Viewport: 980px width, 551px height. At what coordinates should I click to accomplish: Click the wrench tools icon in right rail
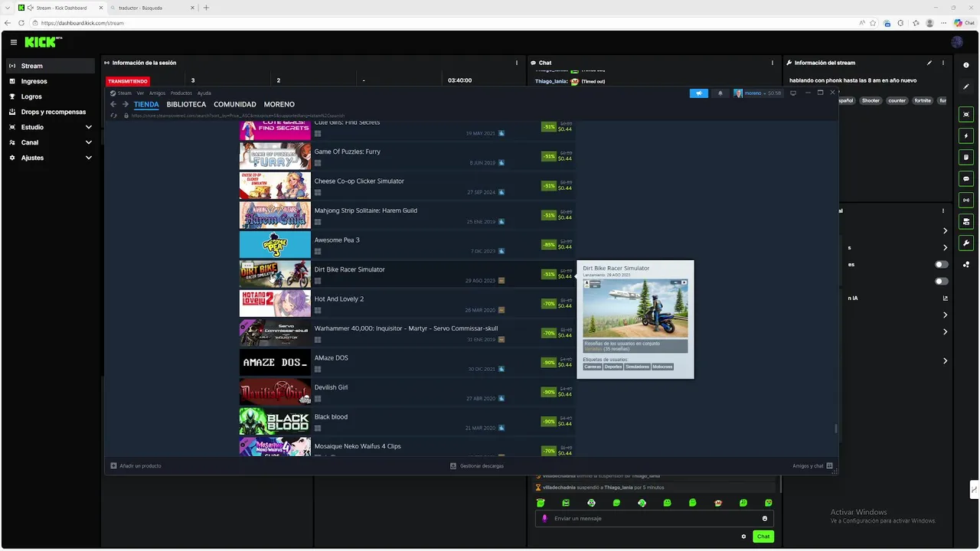point(966,243)
